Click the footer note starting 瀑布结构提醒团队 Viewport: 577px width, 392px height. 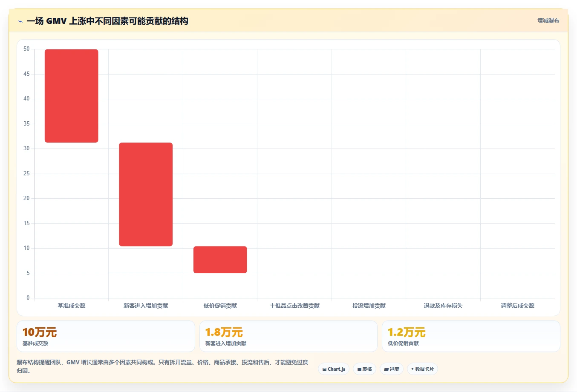[162, 366]
